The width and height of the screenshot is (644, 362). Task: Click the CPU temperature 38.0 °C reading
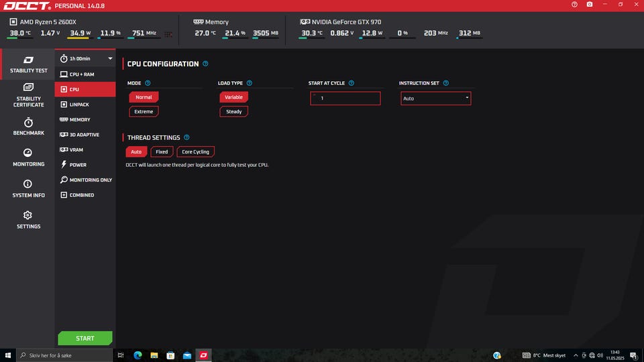[20, 34]
